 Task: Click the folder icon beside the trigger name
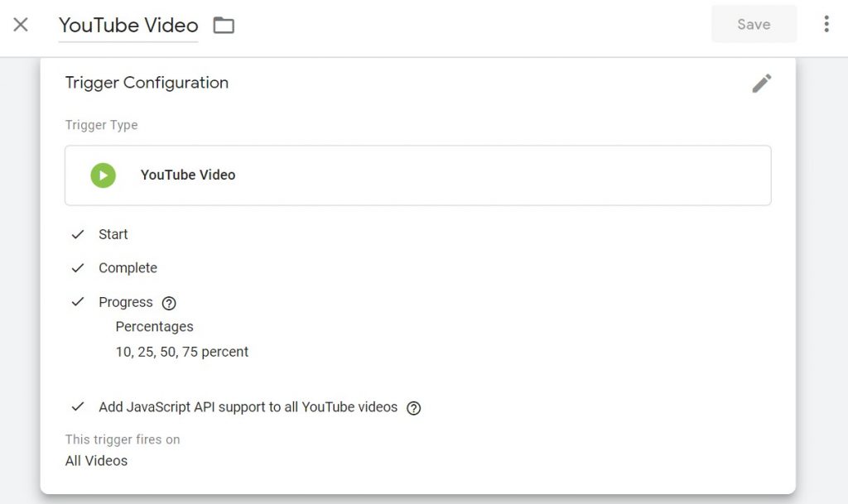223,25
